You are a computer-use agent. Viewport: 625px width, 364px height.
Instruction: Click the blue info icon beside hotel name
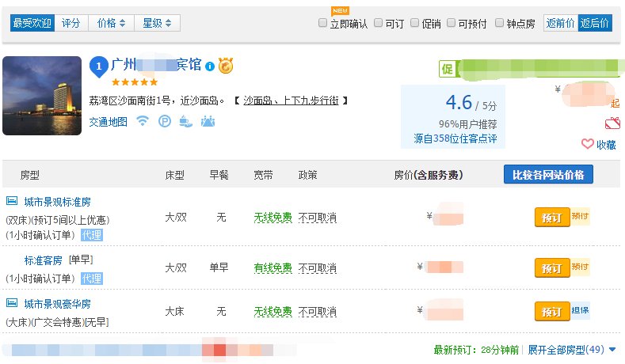coord(210,66)
